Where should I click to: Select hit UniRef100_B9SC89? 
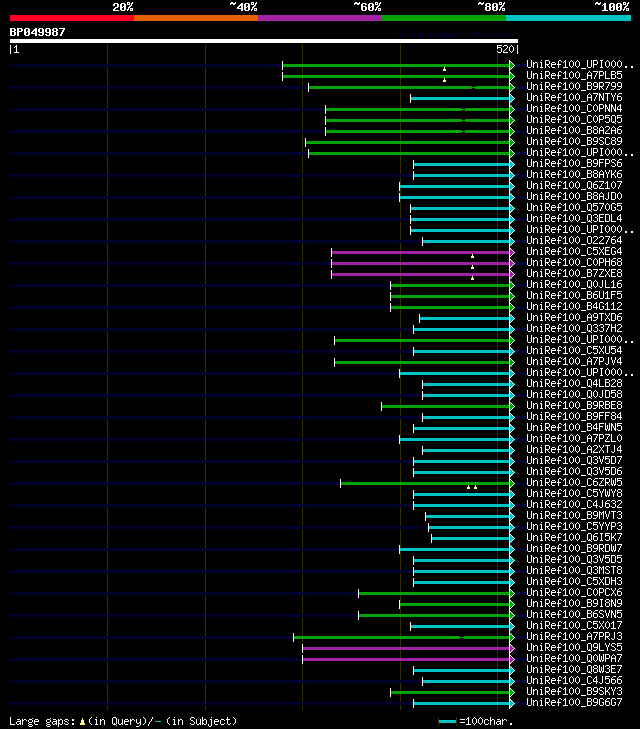(x=574, y=141)
